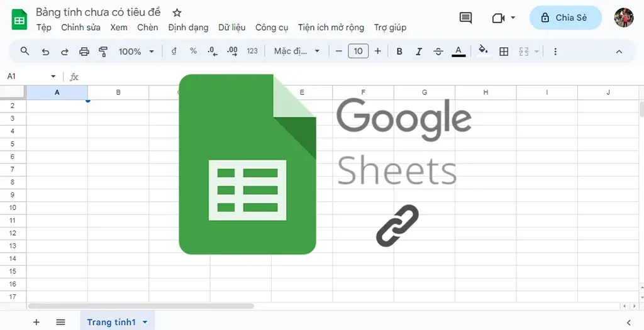
Task: Open comment history icon
Action: [x=465, y=18]
